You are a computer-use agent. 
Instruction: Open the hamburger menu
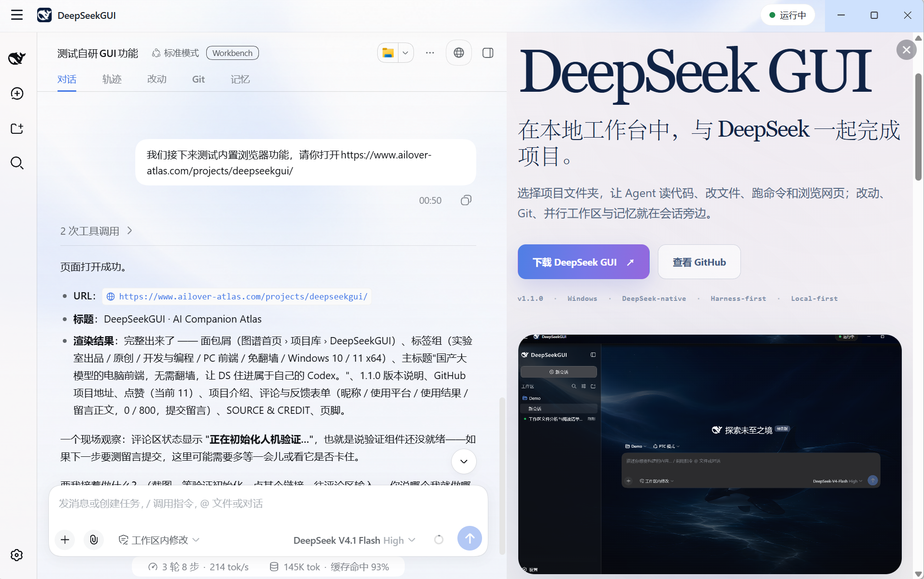pos(17,15)
